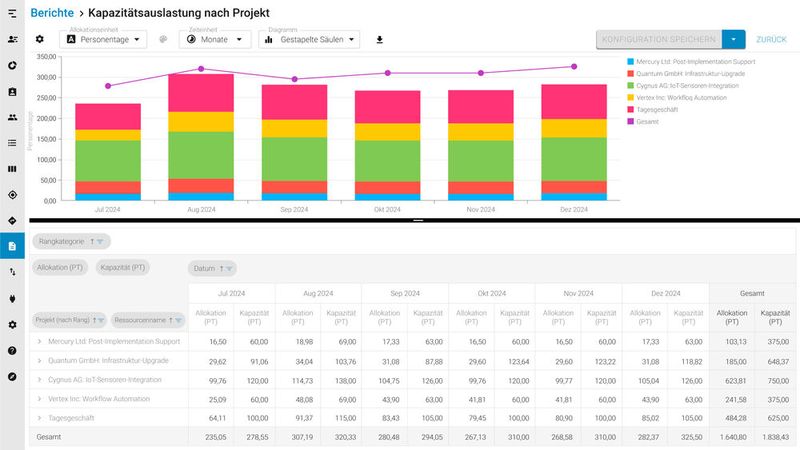800x450 pixels.
Task: Expand the Vertex Inc Workflow Automation row
Action: click(x=38, y=398)
